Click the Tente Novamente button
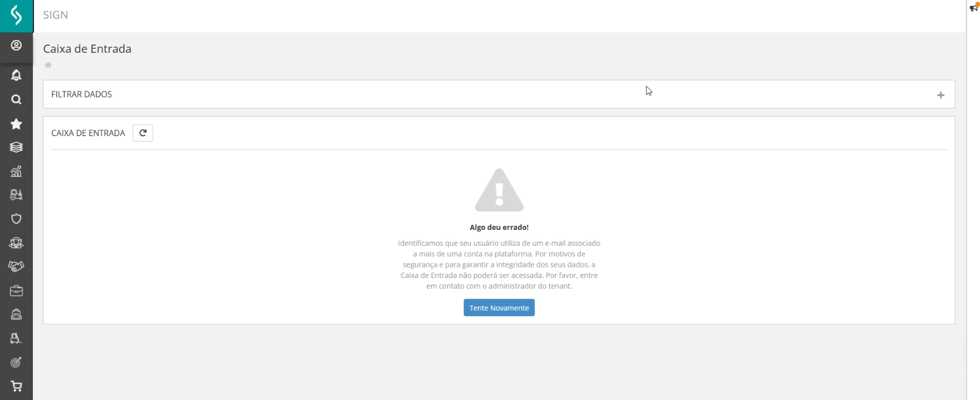Viewport: 980px width, 400px height. tap(499, 308)
